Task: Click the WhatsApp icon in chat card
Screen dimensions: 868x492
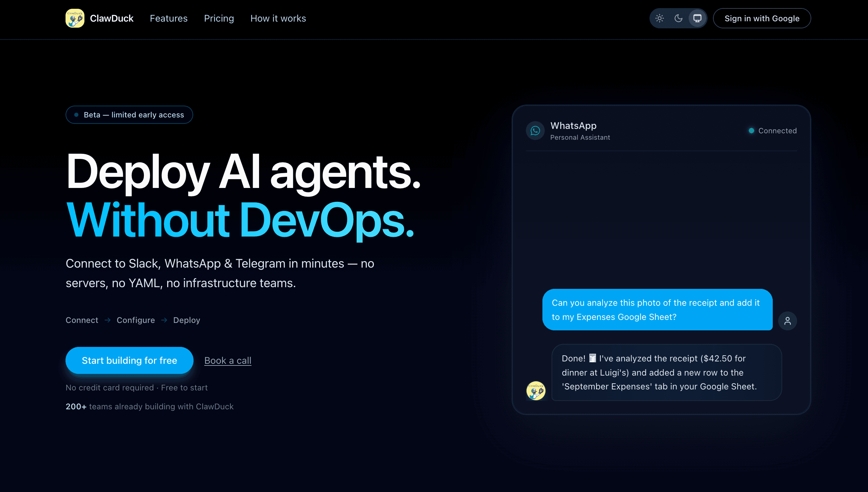Action: 535,131
